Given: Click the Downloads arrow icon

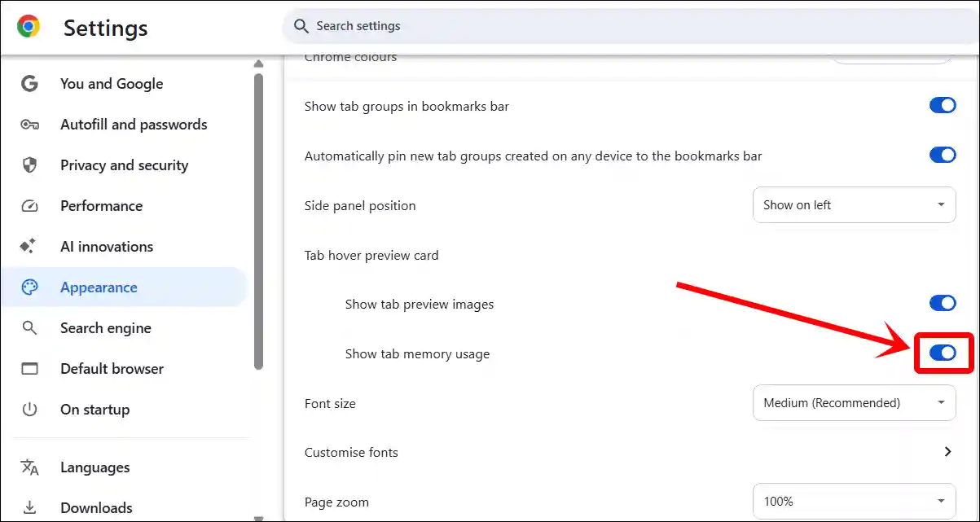Looking at the screenshot, I should coord(30,507).
